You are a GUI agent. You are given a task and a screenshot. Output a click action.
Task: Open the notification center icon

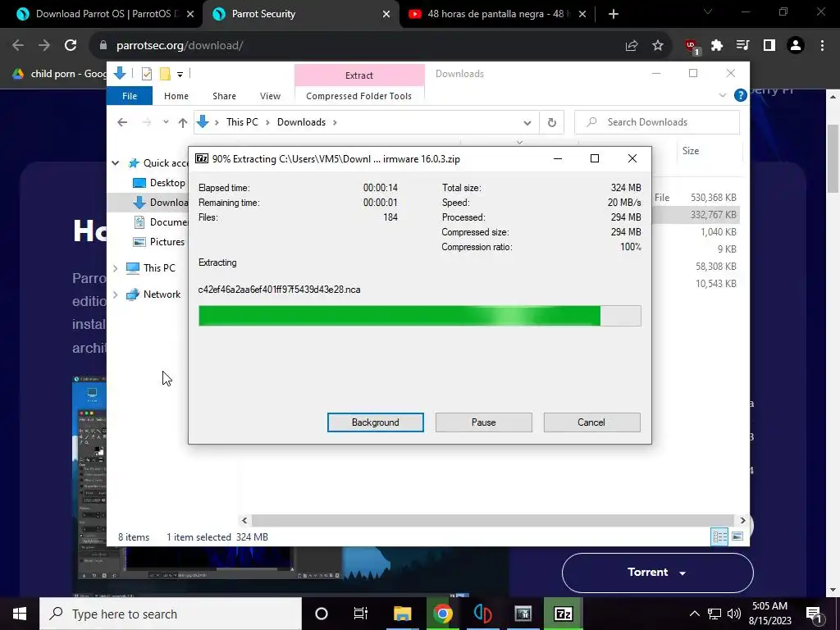pos(815,614)
